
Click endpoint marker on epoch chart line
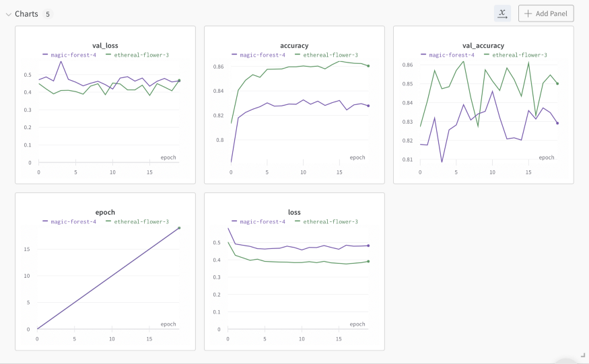tap(179, 228)
